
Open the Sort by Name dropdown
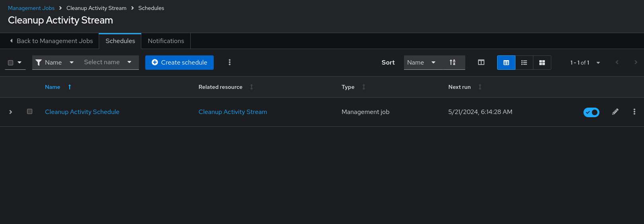[422, 63]
